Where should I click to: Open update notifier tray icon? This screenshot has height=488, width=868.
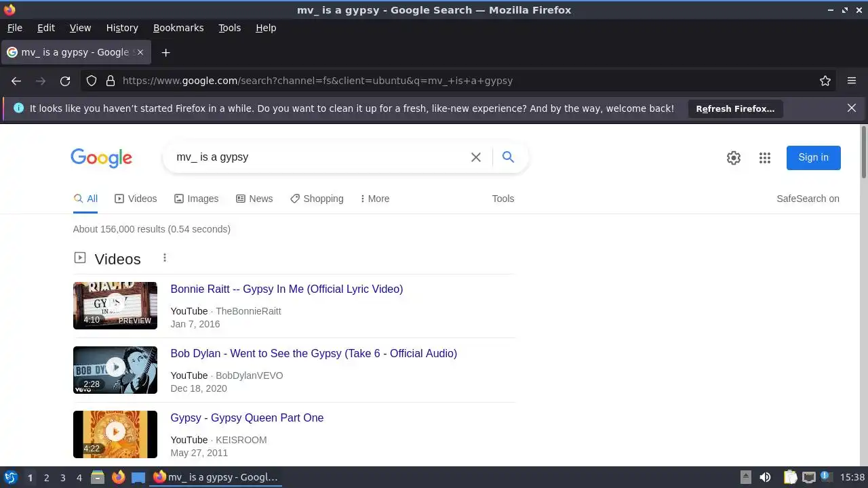pyautogui.click(x=826, y=477)
